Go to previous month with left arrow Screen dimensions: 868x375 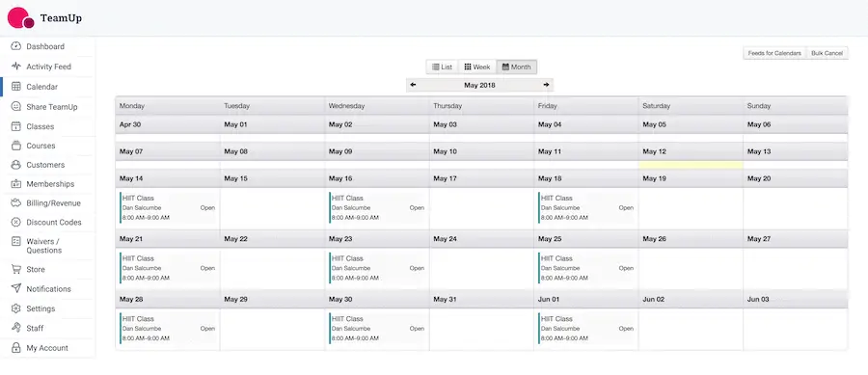[413, 85]
